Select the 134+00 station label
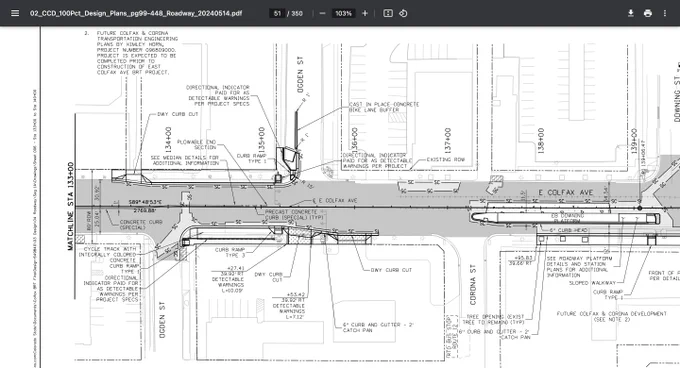This screenshot has height=368, width=680. pos(168,140)
